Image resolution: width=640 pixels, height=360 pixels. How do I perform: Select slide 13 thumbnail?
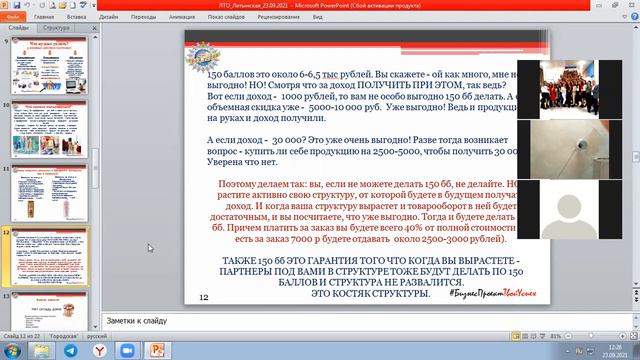point(49,311)
